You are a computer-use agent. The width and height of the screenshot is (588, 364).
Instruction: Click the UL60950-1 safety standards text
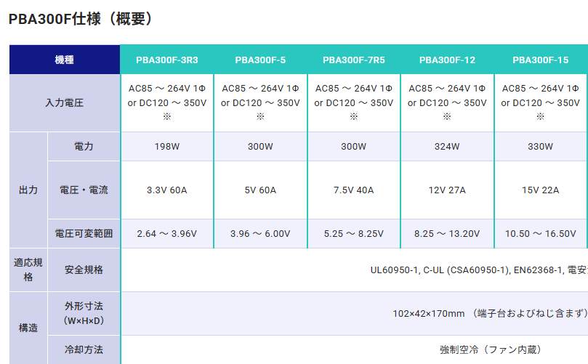click(479, 270)
